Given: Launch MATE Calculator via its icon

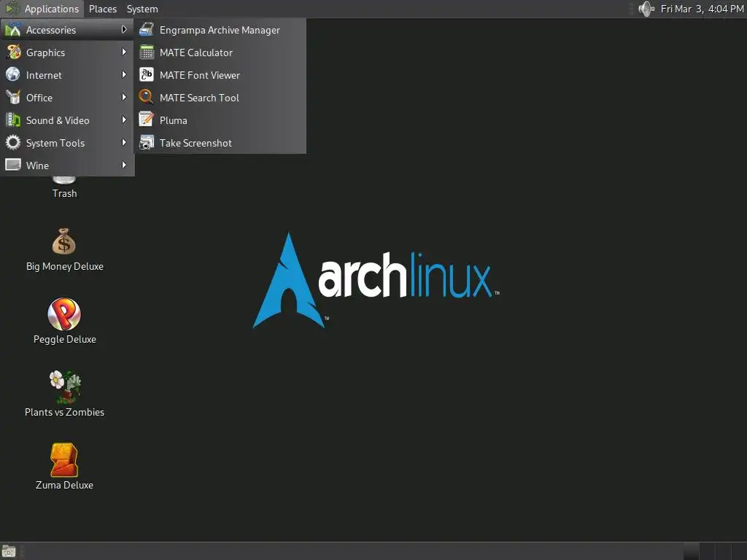Looking at the screenshot, I should coord(146,52).
